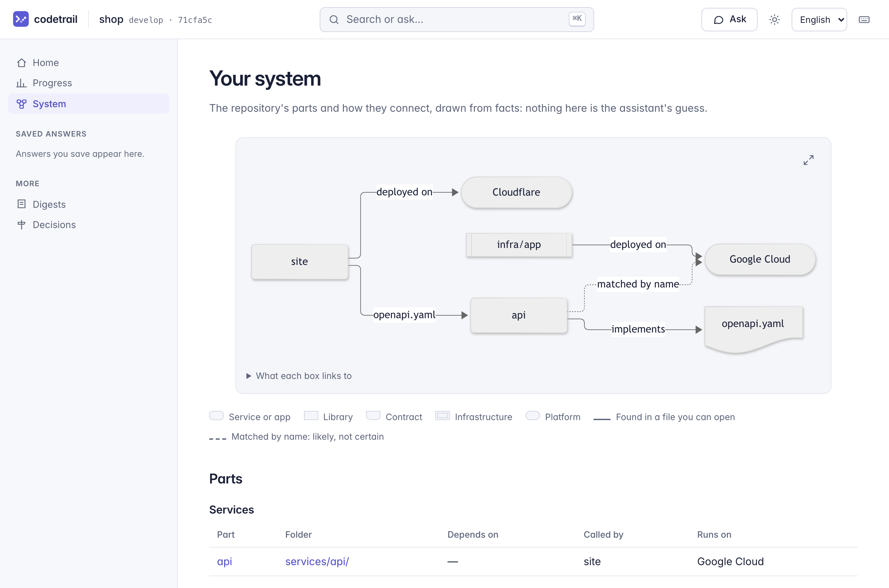Focus the 'Search or ask...' field
Viewport: 889px width, 588px height.
tap(457, 20)
